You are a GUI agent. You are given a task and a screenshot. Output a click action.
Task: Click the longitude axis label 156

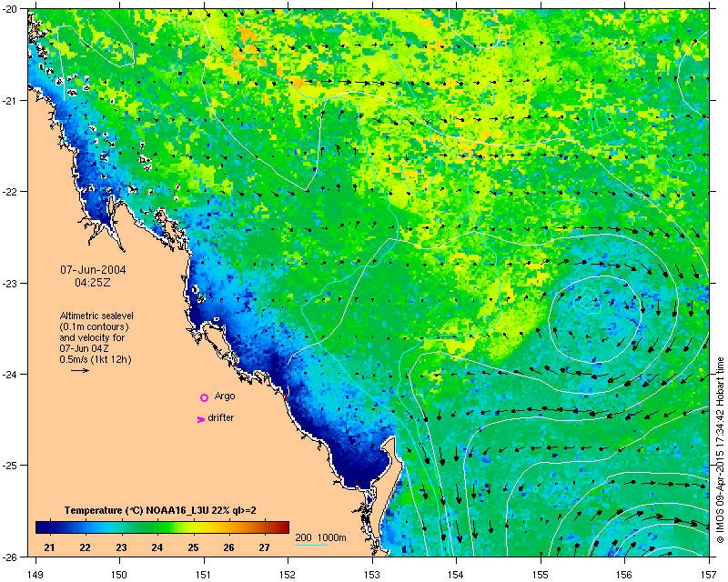point(624,574)
